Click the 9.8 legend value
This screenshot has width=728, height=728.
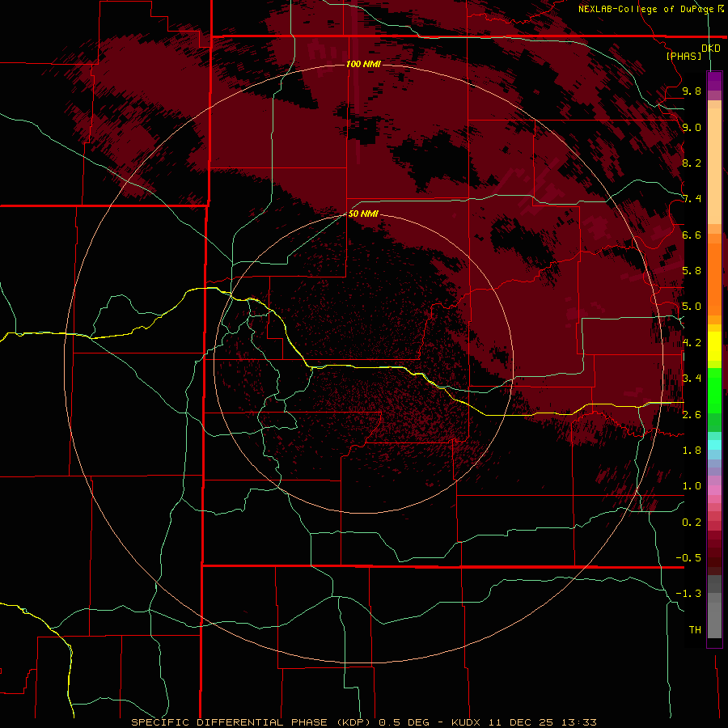(692, 91)
